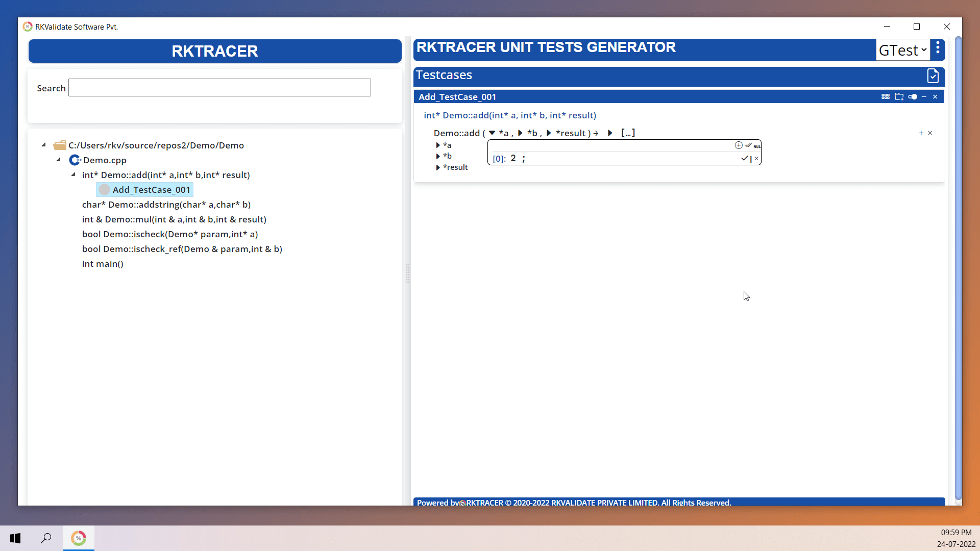Image resolution: width=980 pixels, height=551 pixels.
Task: Click the return arrow after *result parameter
Action: [596, 133]
